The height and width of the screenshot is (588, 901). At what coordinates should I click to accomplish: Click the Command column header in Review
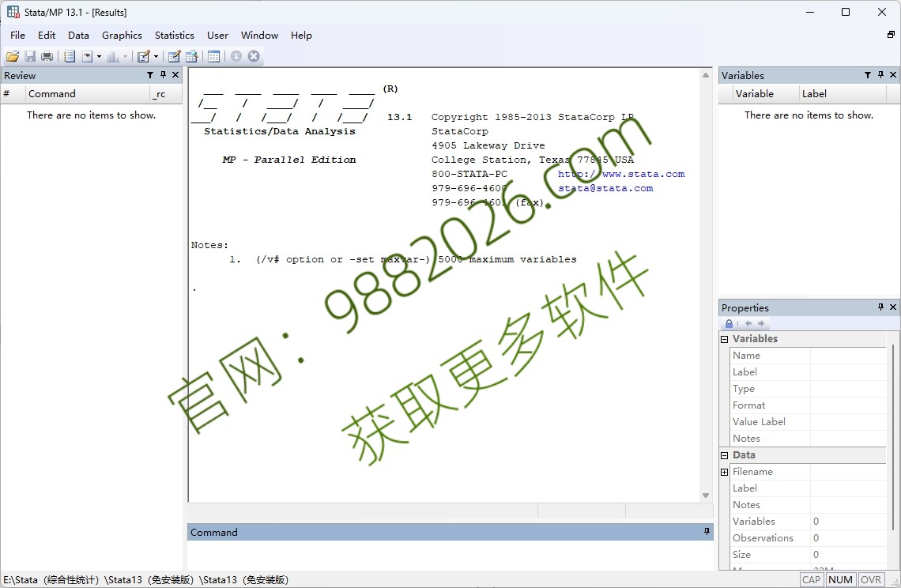(88, 94)
